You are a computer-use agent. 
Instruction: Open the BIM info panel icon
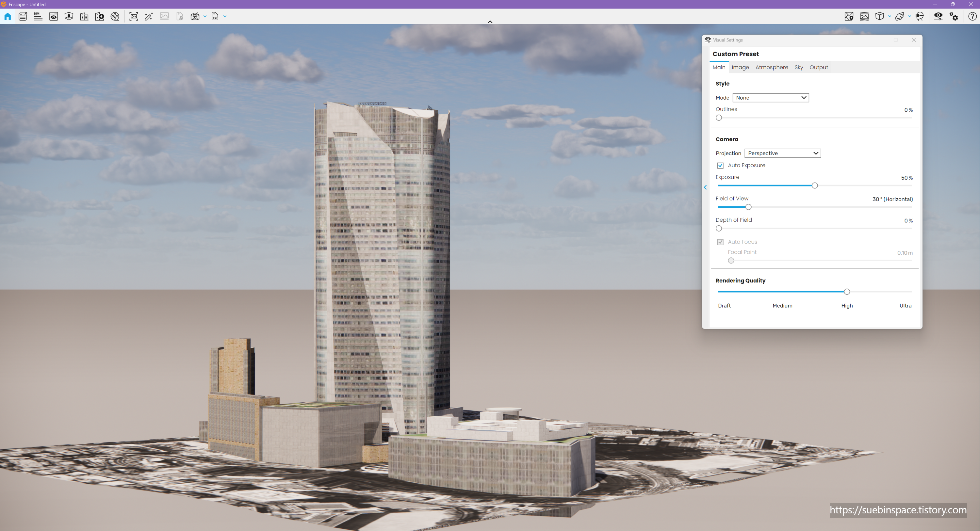[x=38, y=16]
